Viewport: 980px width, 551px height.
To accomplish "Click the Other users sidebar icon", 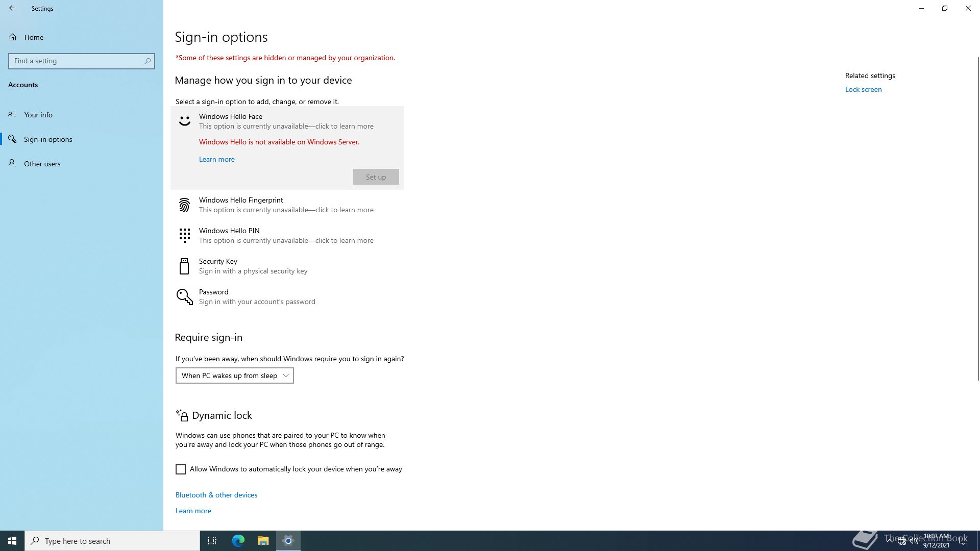I will 12,164.
